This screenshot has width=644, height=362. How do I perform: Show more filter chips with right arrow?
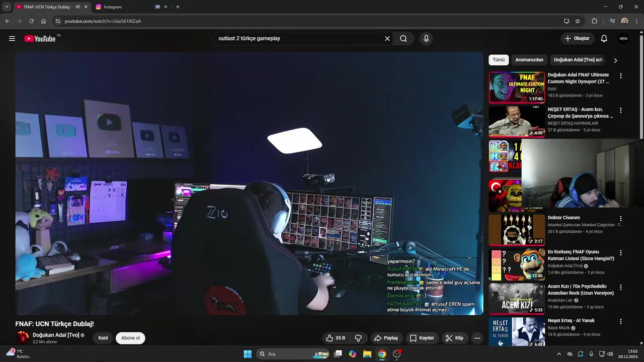615,60
